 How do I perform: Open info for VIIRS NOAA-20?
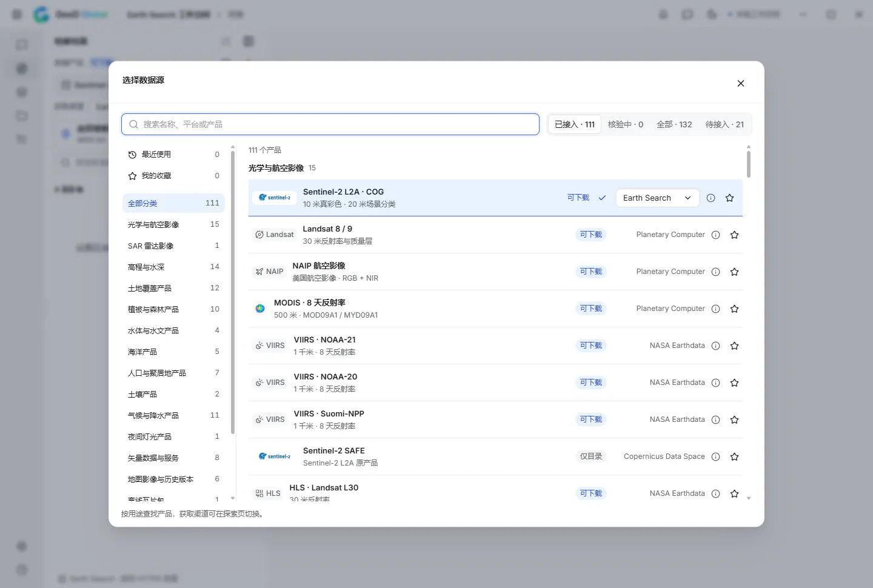715,383
